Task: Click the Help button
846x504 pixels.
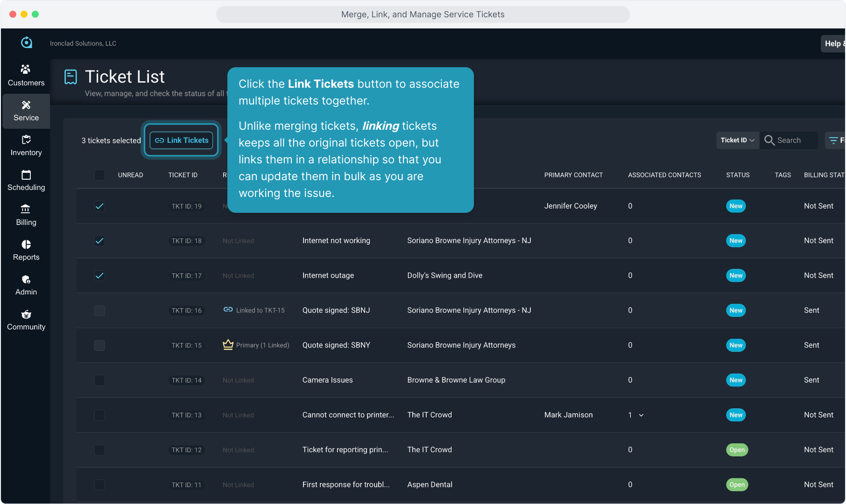Action: click(x=833, y=43)
